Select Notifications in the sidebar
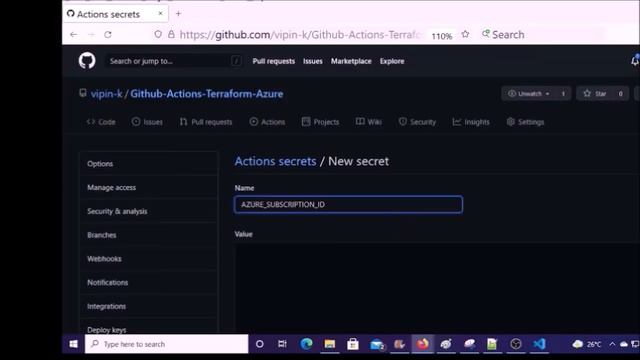This screenshot has height=360, width=640. [149, 282]
